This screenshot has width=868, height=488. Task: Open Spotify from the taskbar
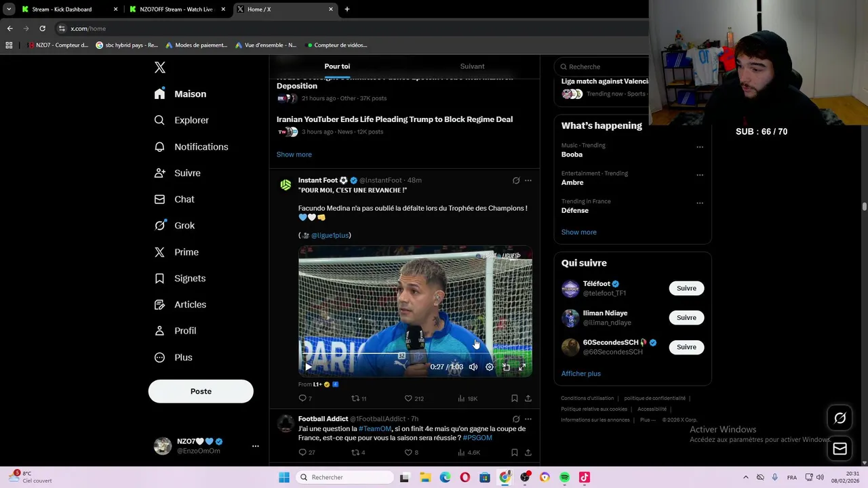pos(564,477)
